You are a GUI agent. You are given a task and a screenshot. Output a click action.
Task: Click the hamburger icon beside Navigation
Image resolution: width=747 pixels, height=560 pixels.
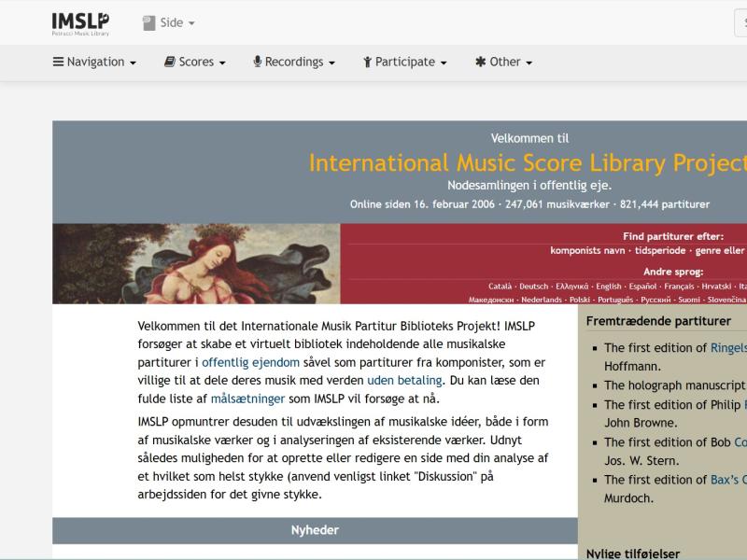click(x=58, y=62)
